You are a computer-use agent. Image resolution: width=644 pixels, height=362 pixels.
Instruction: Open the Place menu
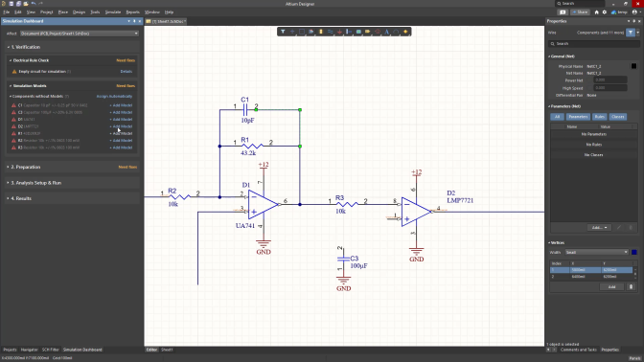click(63, 12)
